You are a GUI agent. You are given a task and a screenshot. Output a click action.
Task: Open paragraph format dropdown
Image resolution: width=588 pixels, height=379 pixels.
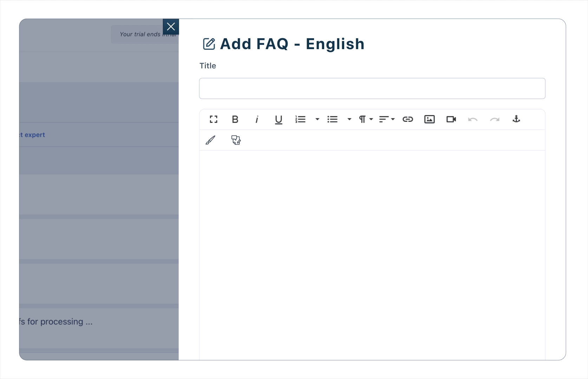[366, 119]
